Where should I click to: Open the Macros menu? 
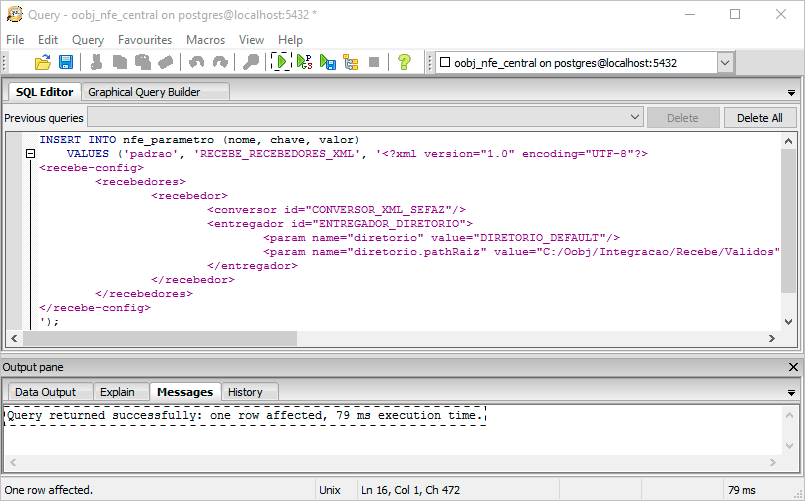pos(205,40)
